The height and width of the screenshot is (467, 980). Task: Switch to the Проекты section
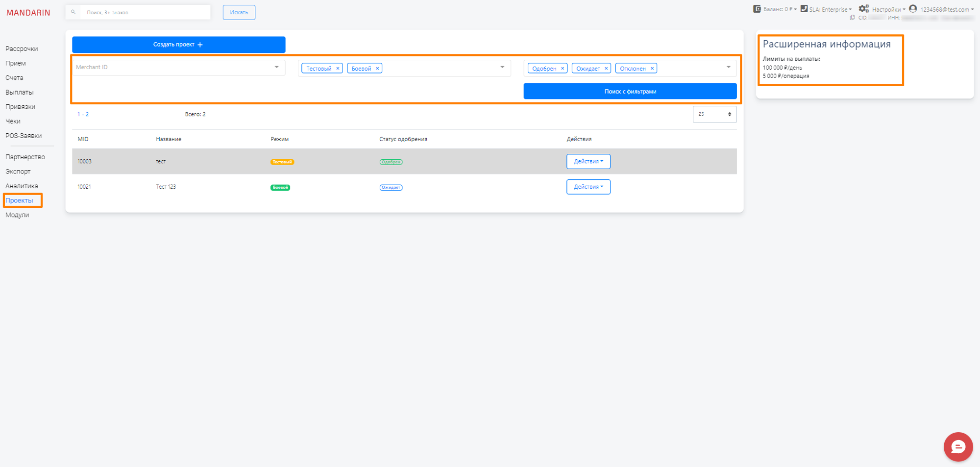(21, 200)
